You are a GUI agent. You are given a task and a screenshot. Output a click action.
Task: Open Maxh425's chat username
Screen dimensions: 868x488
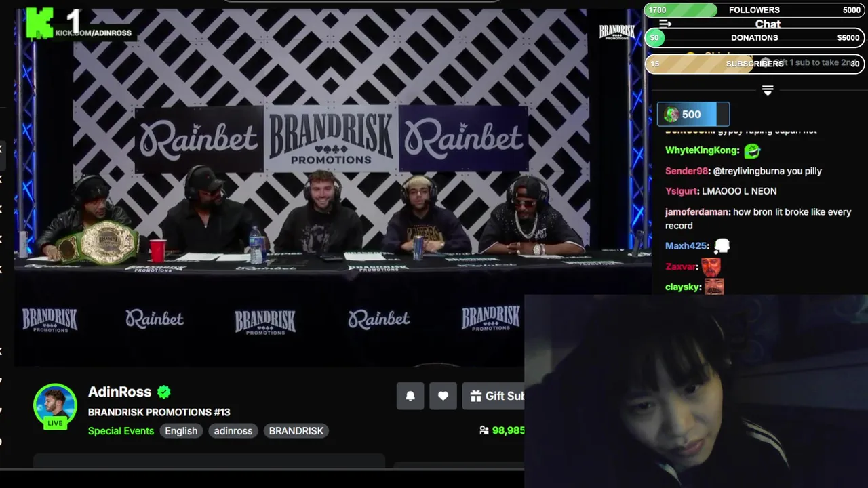coord(687,246)
